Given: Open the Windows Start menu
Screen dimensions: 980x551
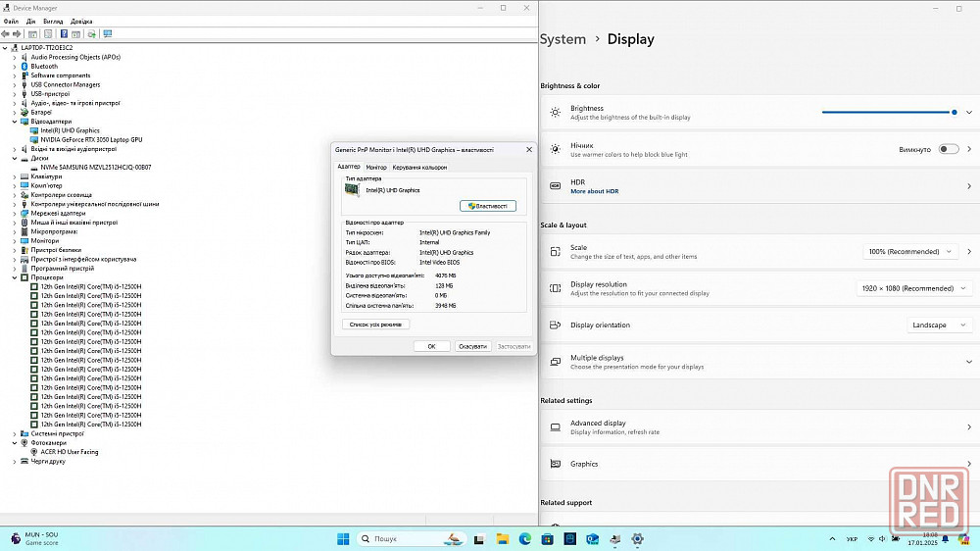Looking at the screenshot, I should pos(343,539).
